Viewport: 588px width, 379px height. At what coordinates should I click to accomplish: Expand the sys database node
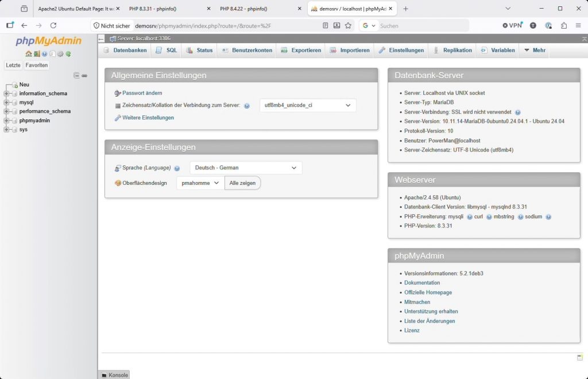pyautogui.click(x=6, y=130)
